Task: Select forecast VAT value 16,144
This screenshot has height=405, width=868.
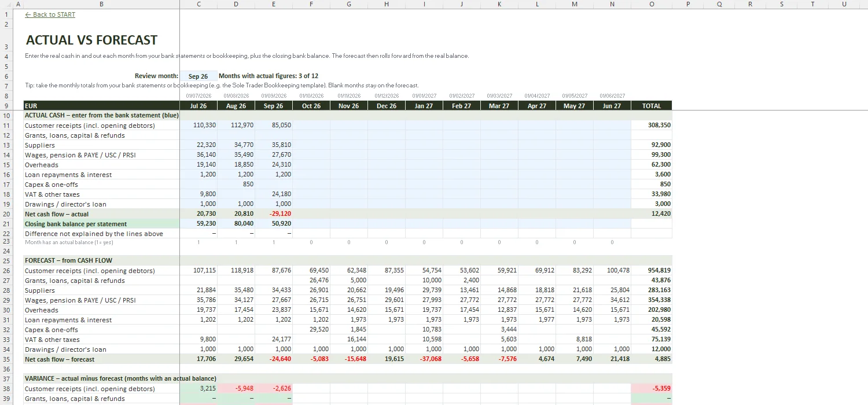Action: point(349,340)
